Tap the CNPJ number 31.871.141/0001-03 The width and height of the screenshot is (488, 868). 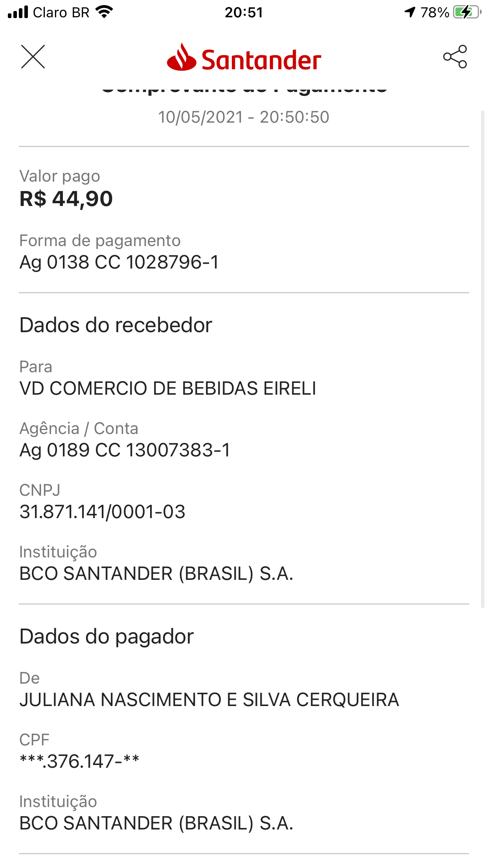click(102, 512)
